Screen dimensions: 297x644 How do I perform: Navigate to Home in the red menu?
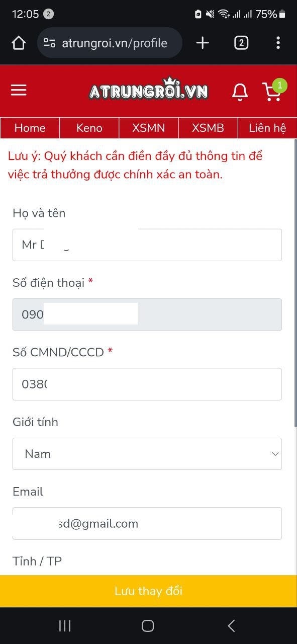coord(30,128)
